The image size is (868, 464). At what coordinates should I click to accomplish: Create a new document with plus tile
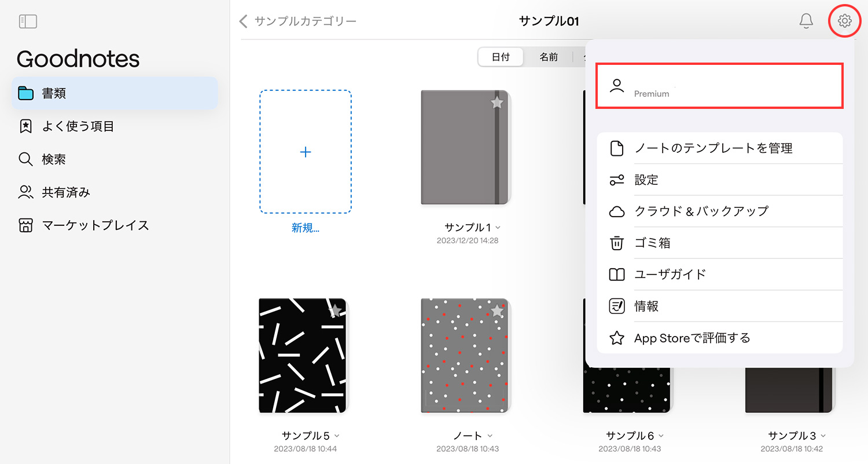click(x=306, y=152)
